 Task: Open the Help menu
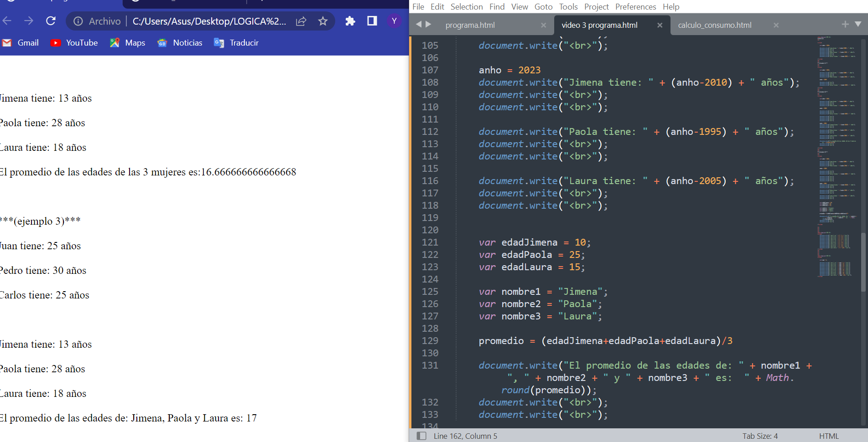pos(671,6)
